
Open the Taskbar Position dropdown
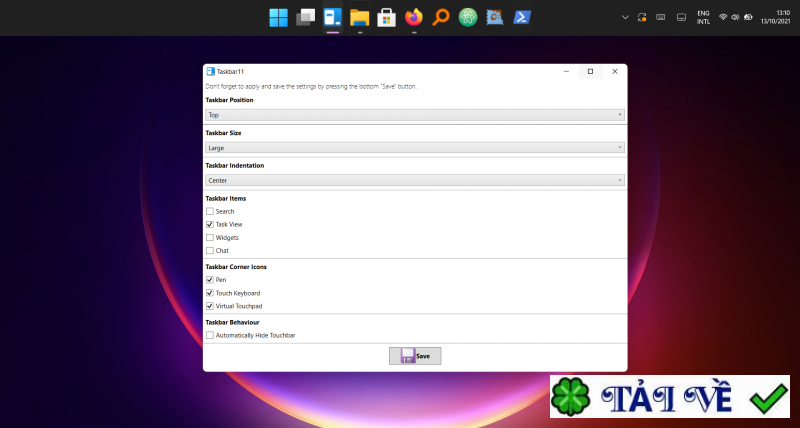(x=415, y=115)
